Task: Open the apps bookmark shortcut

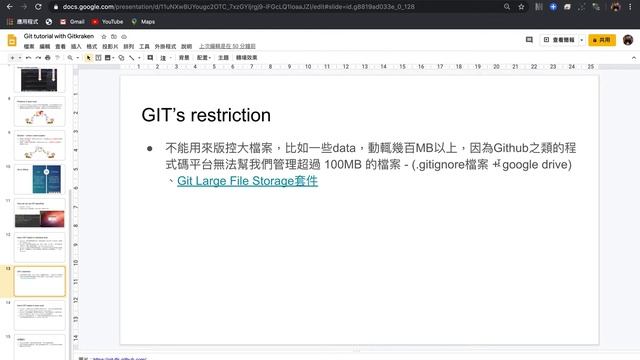Action: point(22,22)
